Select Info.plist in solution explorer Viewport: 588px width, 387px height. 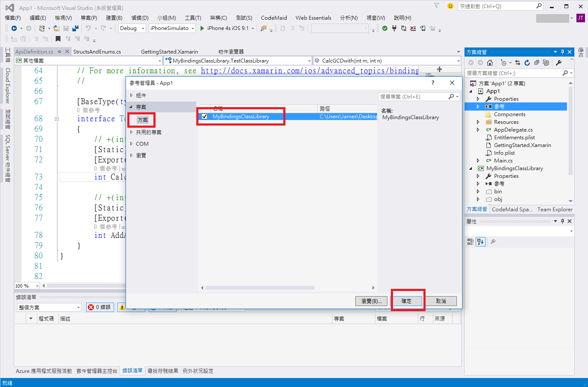504,153
